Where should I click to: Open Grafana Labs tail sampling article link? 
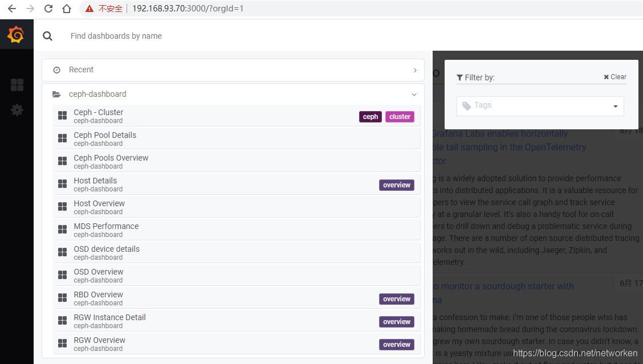pyautogui.click(x=509, y=147)
